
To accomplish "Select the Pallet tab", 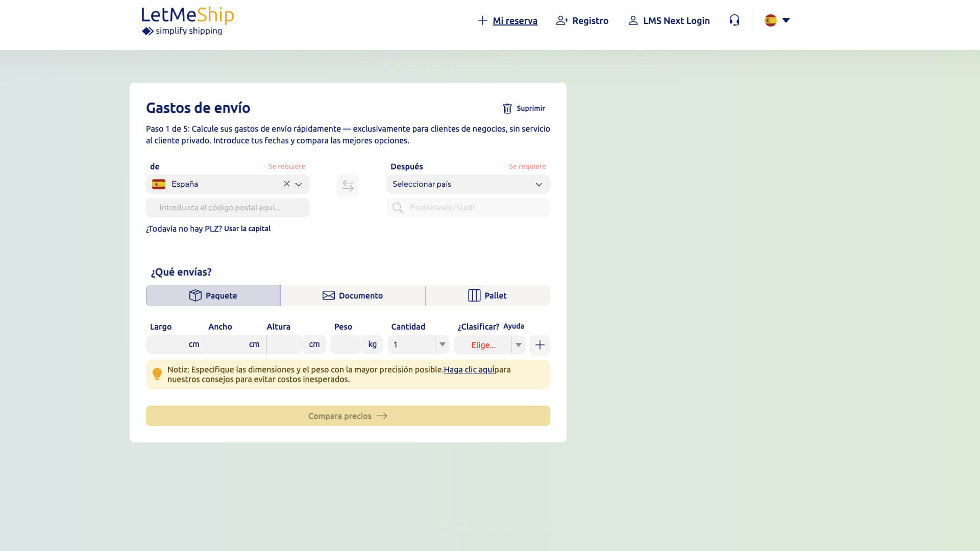I will tap(487, 295).
